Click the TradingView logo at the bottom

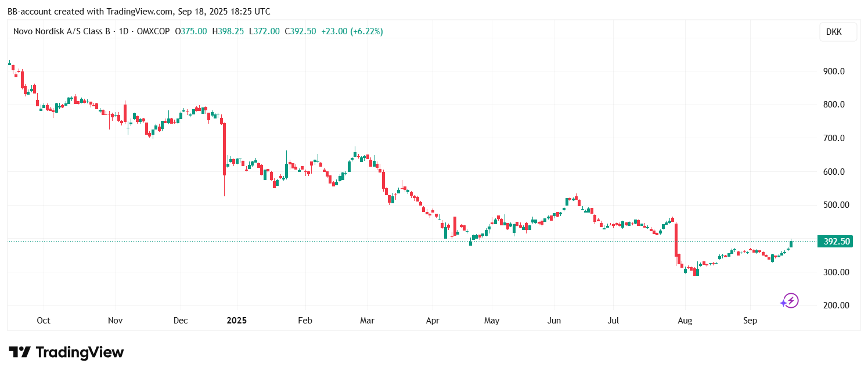tap(66, 352)
